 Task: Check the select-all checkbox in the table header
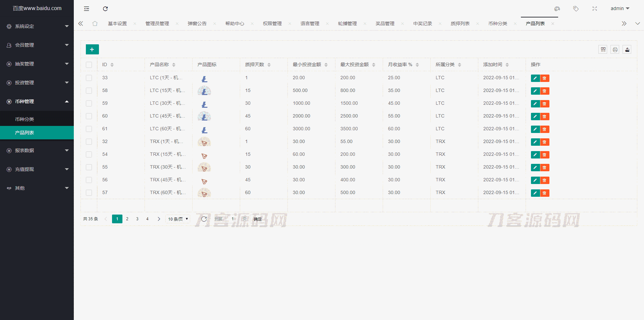pos(89,64)
